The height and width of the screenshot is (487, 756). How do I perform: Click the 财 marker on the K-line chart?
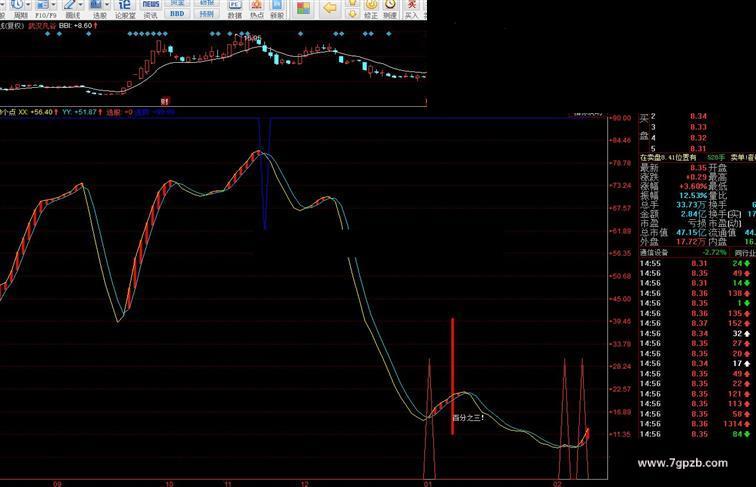(165, 101)
